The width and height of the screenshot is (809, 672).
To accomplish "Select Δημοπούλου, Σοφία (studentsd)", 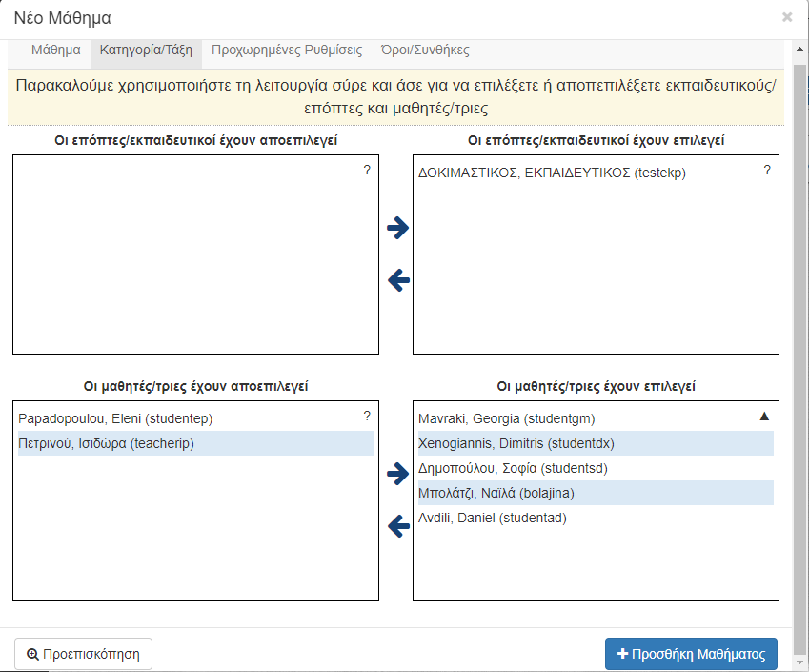I will 596,468.
